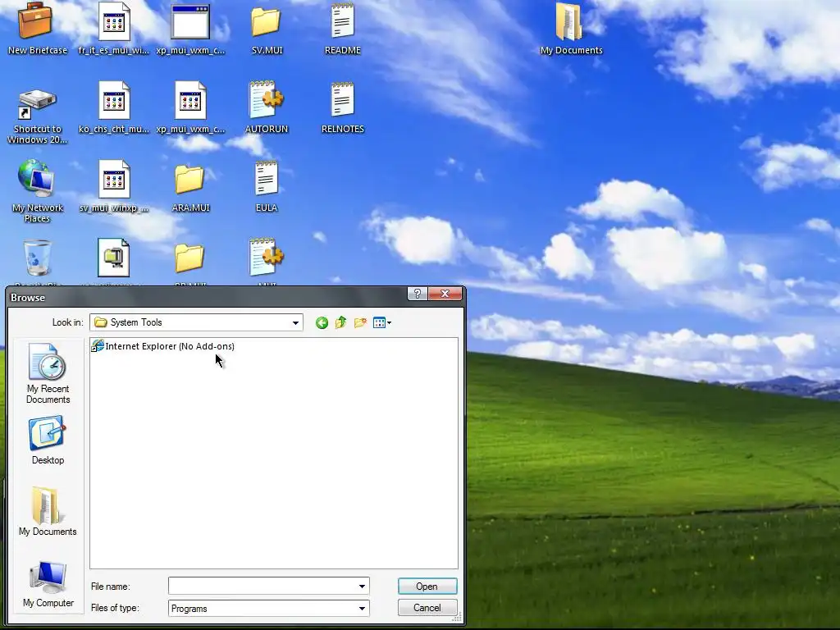
Task: Open My Recent Documents in places bar
Action: (x=48, y=373)
